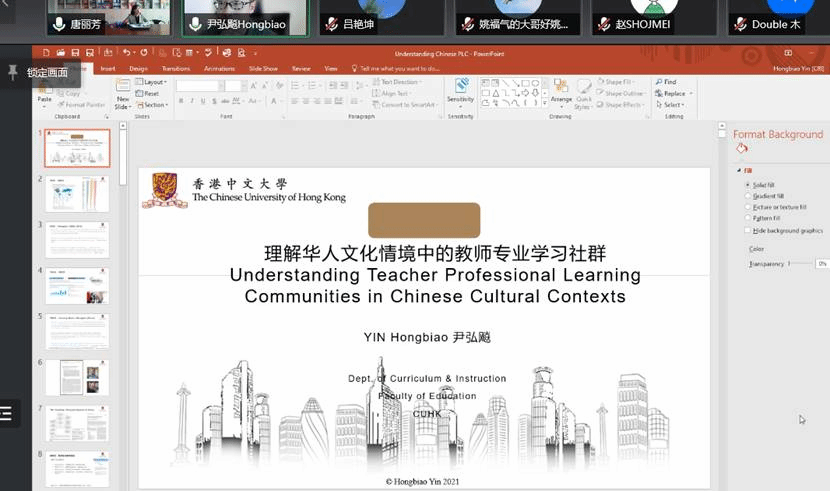Viewport: 830px width, 491px height.
Task: Open the Slide Show ribbon tab
Action: coord(263,69)
